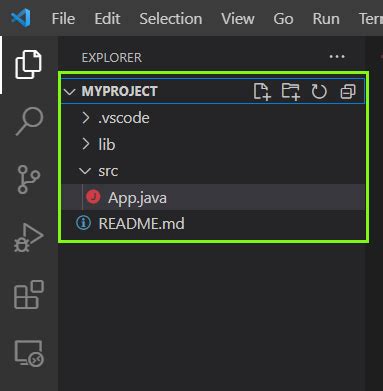
Task: Select the lib folder name
Action: point(107,144)
